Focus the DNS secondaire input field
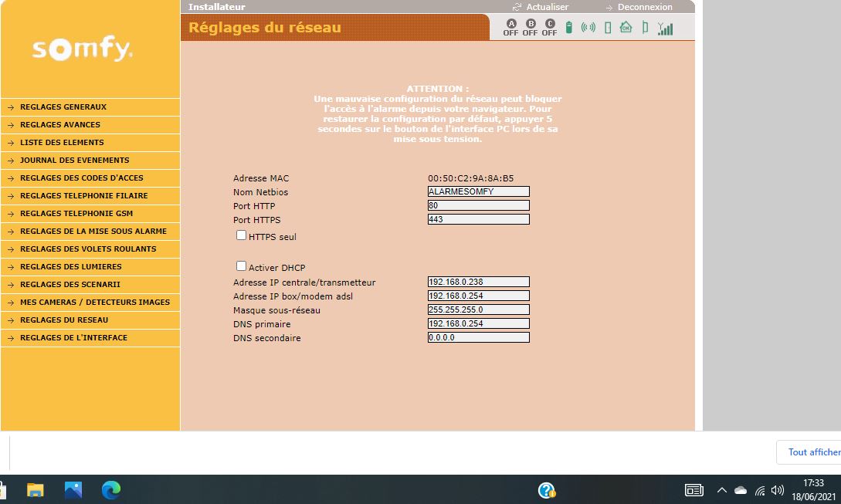 coord(478,338)
